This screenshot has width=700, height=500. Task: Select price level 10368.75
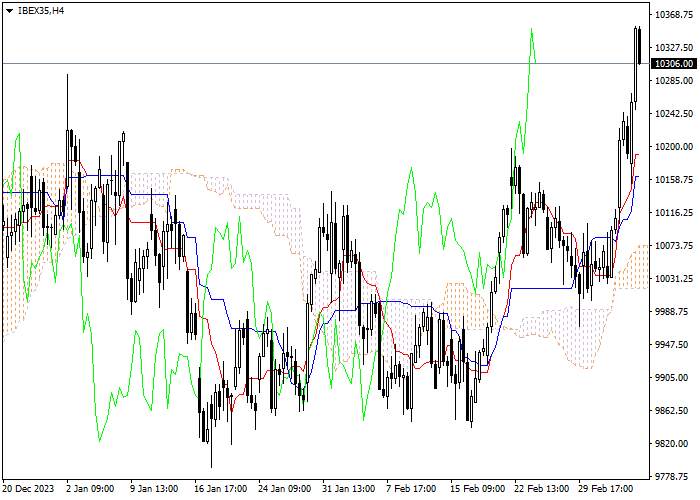point(674,15)
